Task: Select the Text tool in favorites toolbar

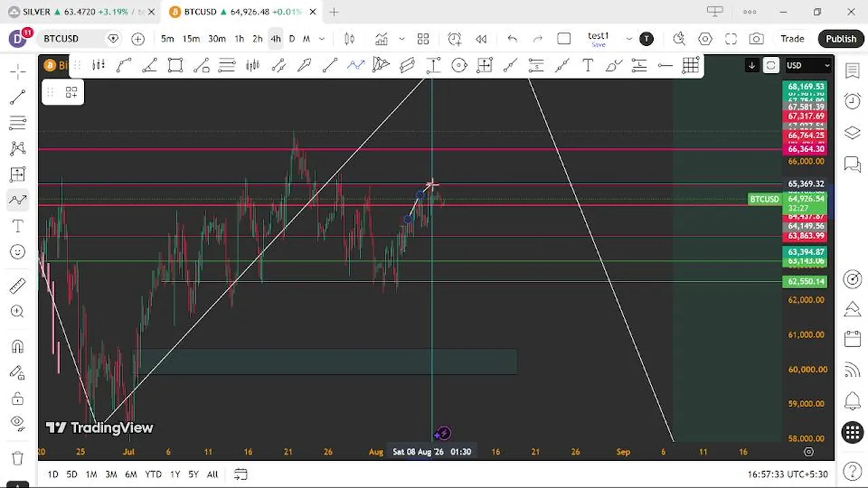Action: (587, 65)
